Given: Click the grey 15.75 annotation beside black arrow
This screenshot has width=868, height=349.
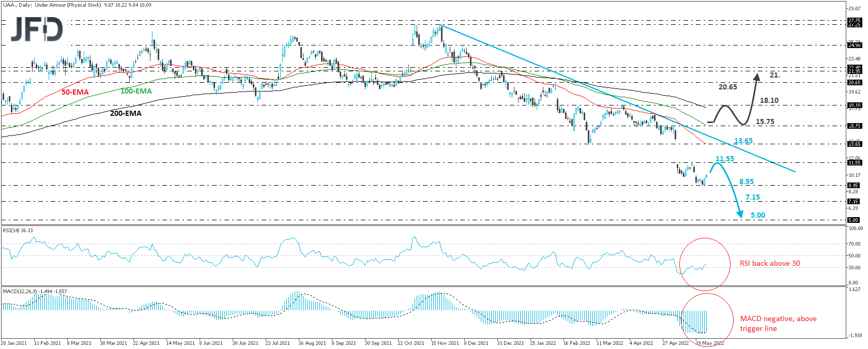Looking at the screenshot, I should pos(765,122).
